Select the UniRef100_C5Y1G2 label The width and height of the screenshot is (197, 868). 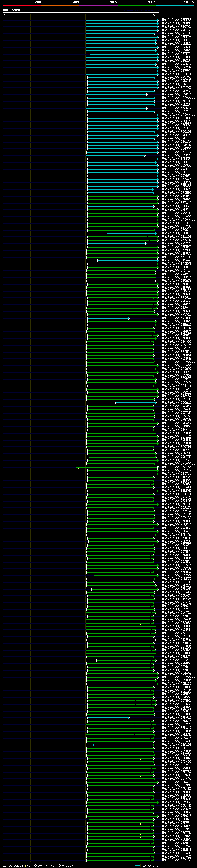click(177, 860)
